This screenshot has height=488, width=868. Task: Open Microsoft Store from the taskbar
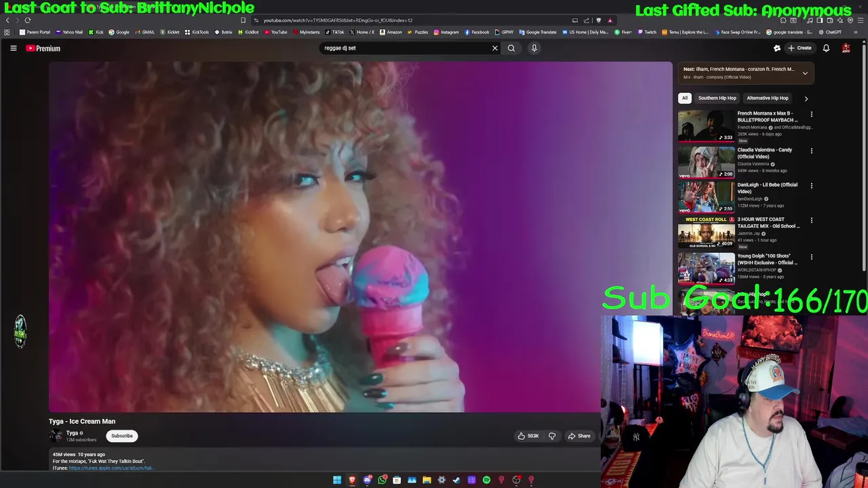click(397, 480)
